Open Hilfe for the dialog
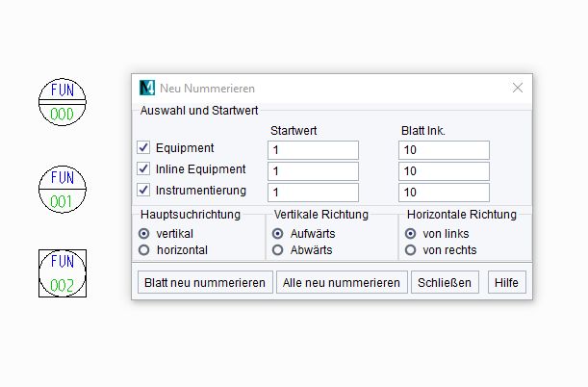 pyautogui.click(x=506, y=282)
